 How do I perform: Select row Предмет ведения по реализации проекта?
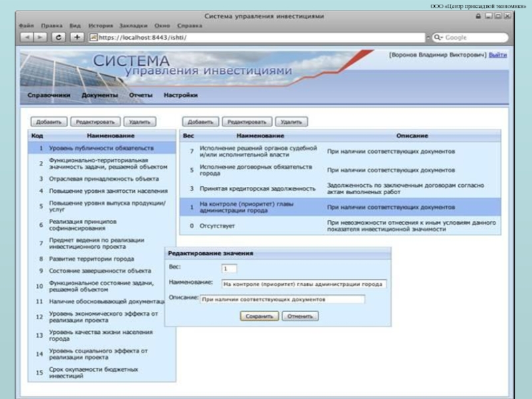click(102, 243)
